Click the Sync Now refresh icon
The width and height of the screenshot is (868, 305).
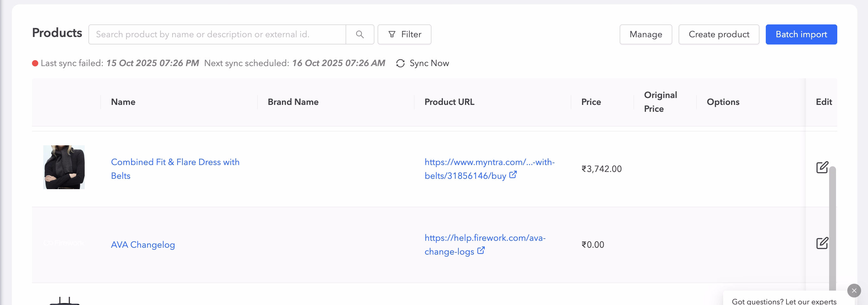[400, 63]
